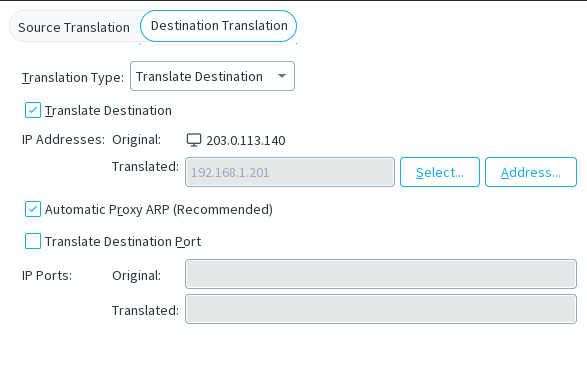Viewport: 587px width, 366px height.
Task: Switch to the Source Translation tab
Action: pyautogui.click(x=74, y=27)
